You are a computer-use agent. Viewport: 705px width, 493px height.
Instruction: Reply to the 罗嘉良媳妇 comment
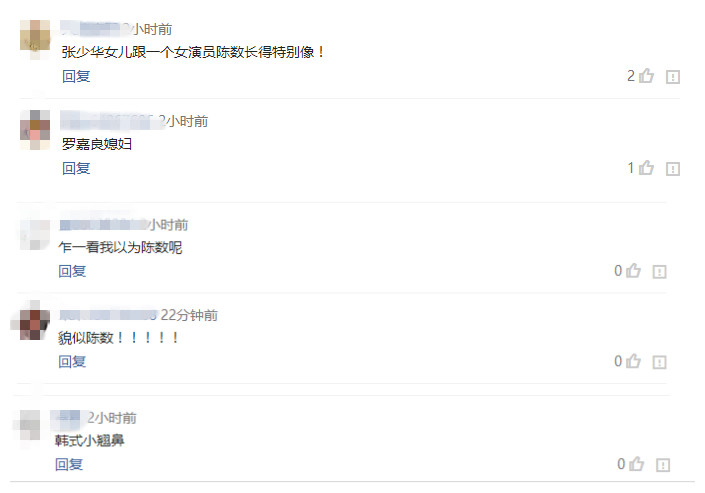point(76,168)
